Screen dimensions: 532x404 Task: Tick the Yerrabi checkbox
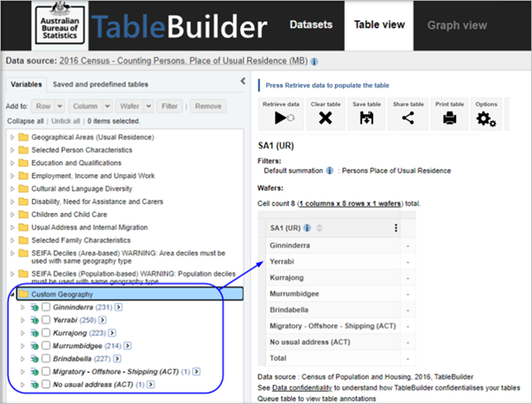click(46, 320)
